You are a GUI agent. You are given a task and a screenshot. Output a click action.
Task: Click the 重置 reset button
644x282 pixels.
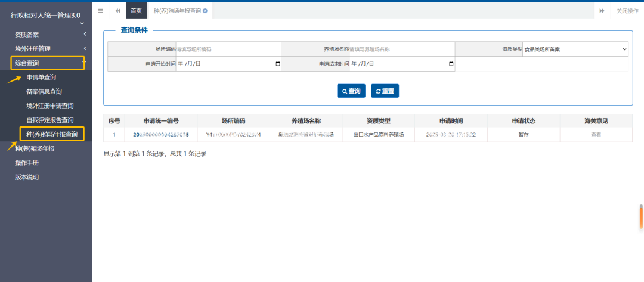coord(385,91)
